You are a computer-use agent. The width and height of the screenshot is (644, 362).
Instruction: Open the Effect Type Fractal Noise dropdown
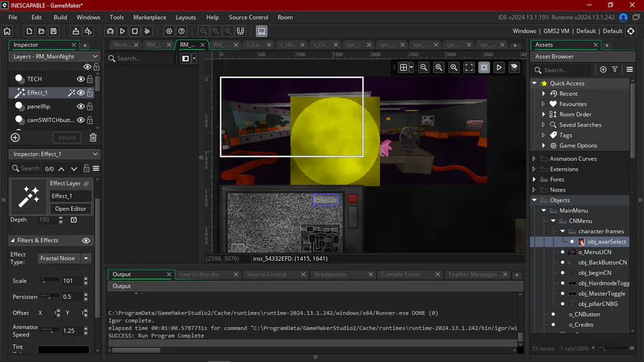(66, 258)
